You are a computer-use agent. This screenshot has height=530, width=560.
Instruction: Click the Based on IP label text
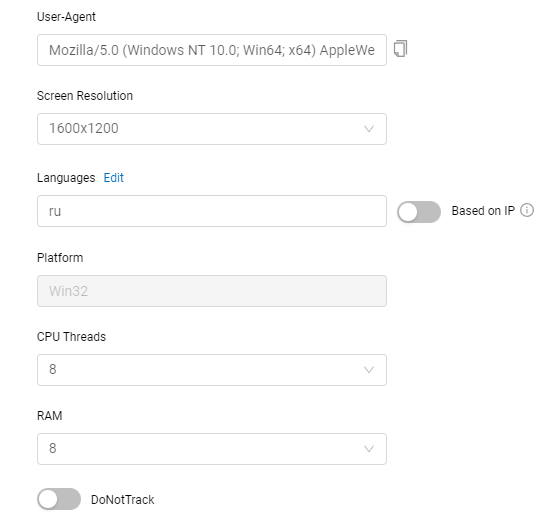click(483, 211)
